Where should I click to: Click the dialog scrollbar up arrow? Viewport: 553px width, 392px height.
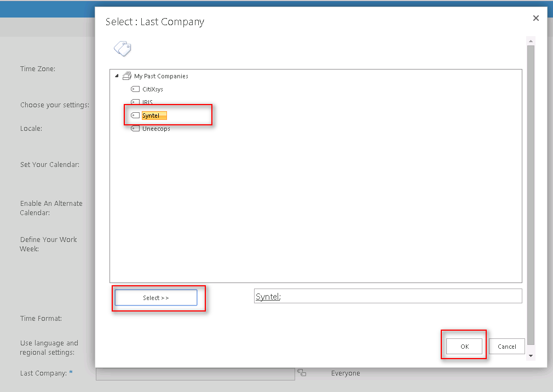[x=531, y=41]
